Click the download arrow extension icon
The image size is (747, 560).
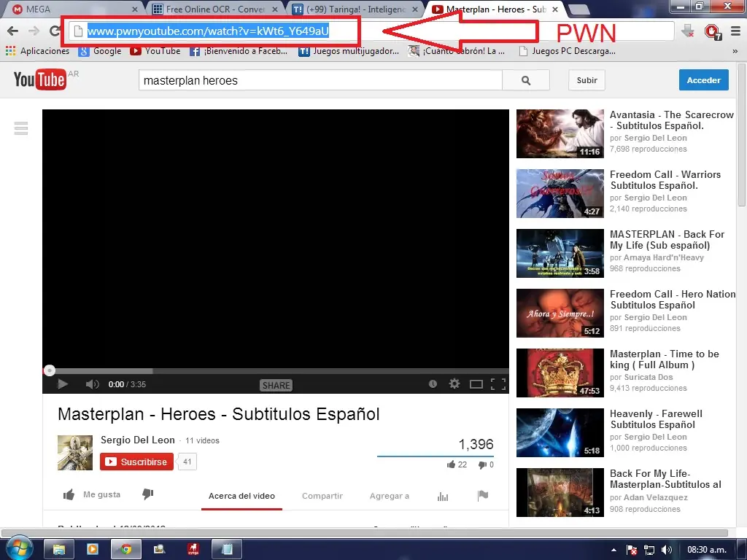point(687,31)
